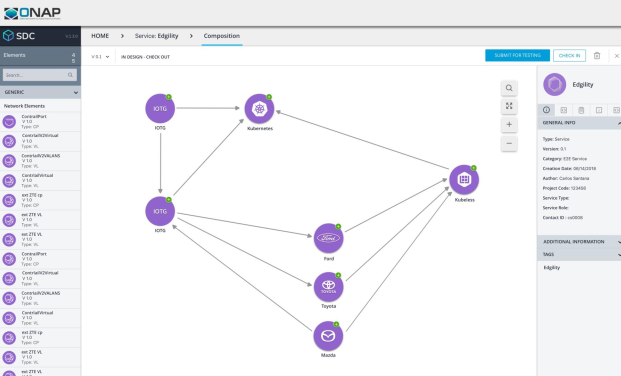Select the Mazda node on canvas

click(x=328, y=336)
